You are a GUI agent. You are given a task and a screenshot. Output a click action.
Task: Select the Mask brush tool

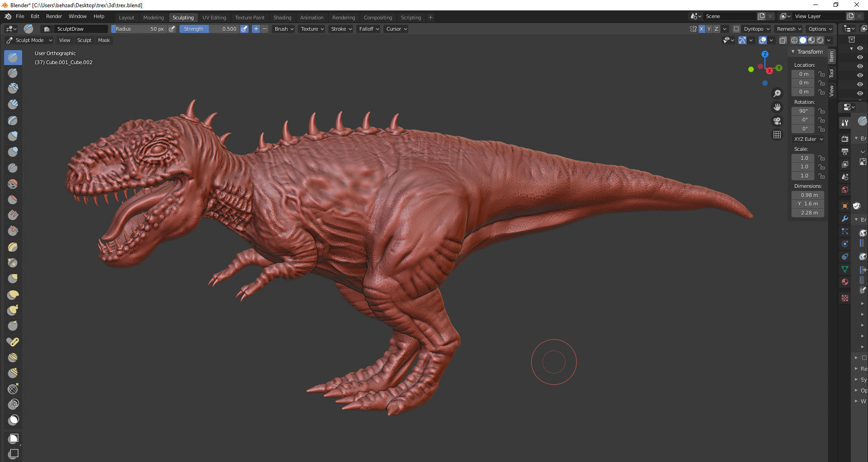coord(13,420)
